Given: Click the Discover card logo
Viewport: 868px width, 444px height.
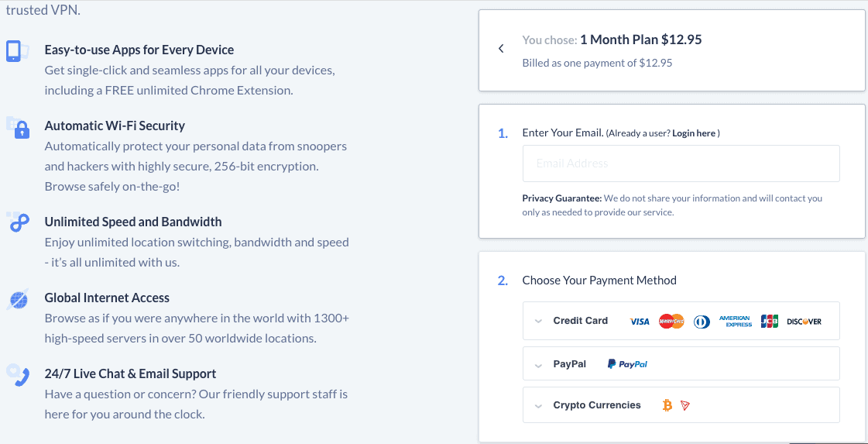Looking at the screenshot, I should pyautogui.click(x=804, y=322).
